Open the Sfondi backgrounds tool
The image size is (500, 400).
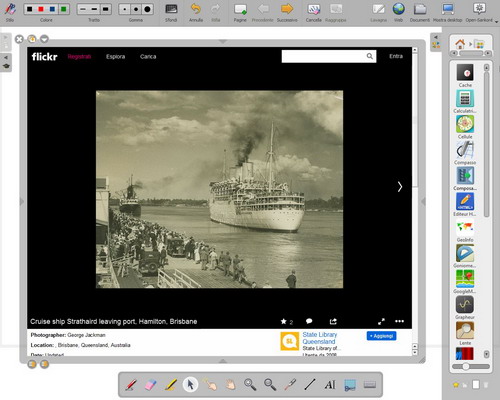[x=171, y=9]
